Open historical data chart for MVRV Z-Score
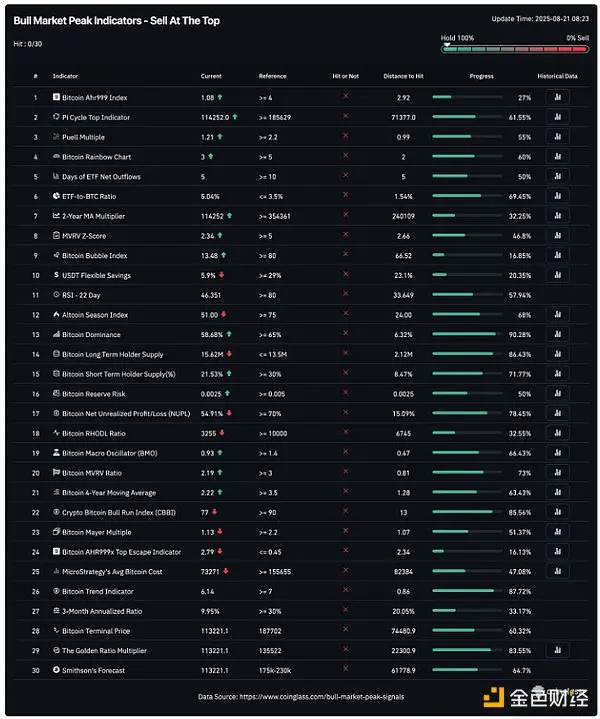Screen dimensions: 600x719 point(557,235)
